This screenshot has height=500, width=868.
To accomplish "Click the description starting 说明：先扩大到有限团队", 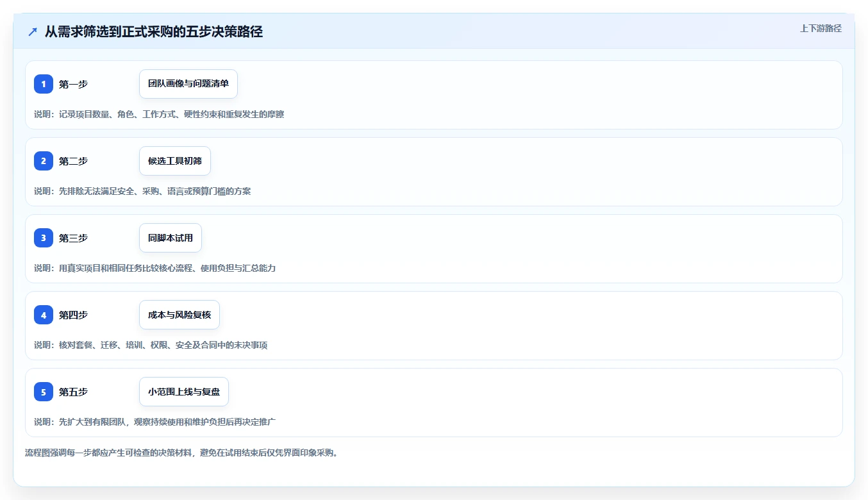I will [x=154, y=422].
